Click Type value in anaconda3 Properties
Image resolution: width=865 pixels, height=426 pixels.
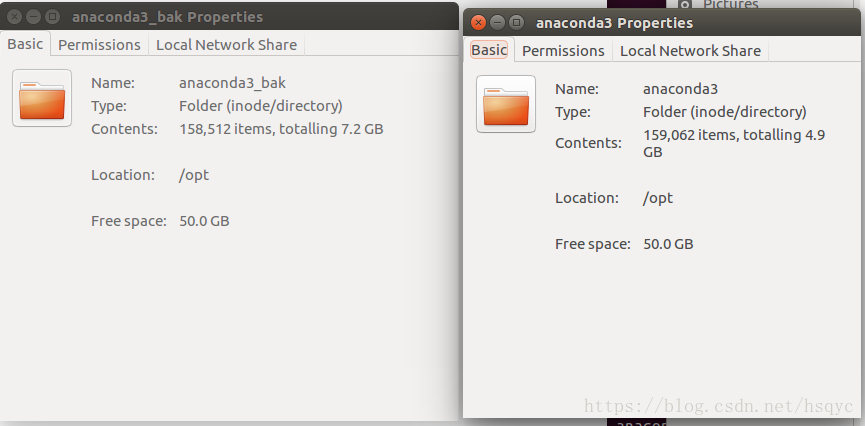(724, 112)
